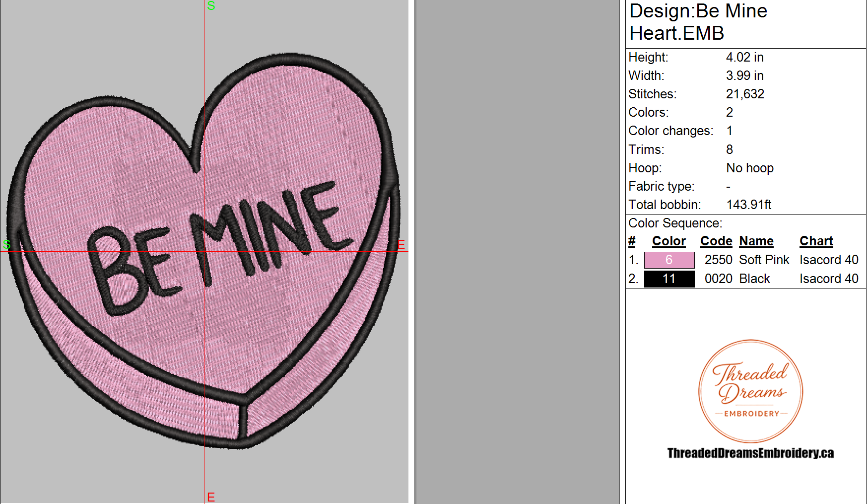Click the green S start marker at top

(211, 5)
